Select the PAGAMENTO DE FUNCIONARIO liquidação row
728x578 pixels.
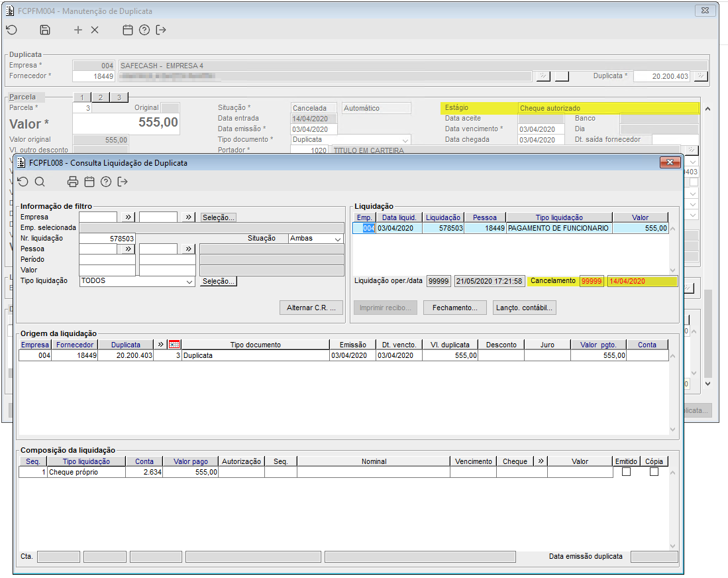tap(510, 228)
